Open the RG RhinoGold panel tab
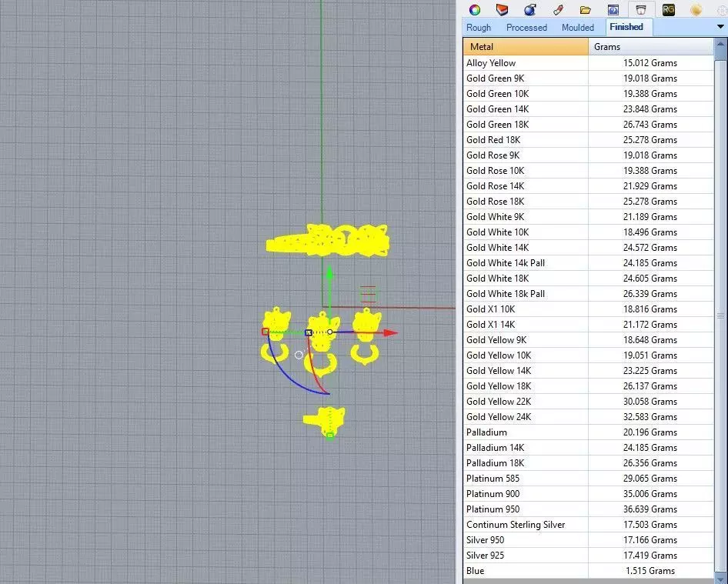 pyautogui.click(x=669, y=10)
